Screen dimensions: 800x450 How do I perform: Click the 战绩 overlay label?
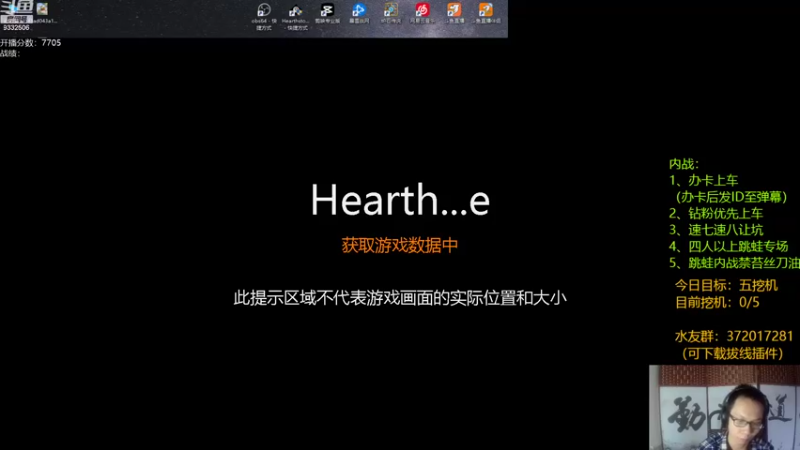point(10,54)
